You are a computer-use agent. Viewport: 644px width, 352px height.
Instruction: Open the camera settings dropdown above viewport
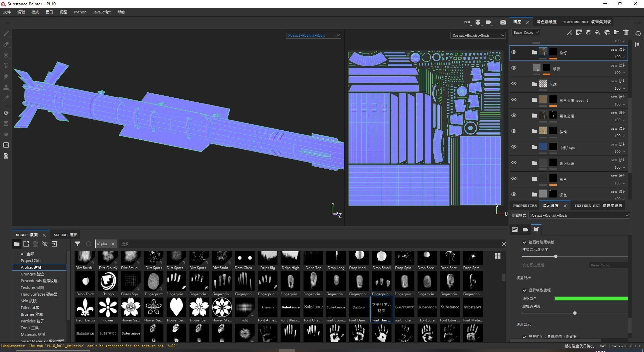point(490,22)
